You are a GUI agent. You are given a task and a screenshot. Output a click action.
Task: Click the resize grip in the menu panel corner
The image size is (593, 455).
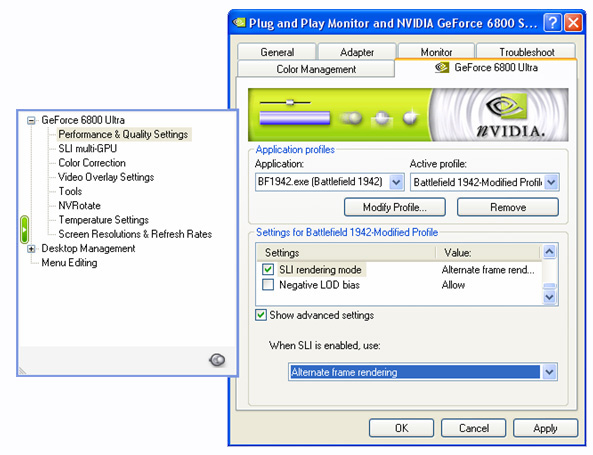point(22,371)
